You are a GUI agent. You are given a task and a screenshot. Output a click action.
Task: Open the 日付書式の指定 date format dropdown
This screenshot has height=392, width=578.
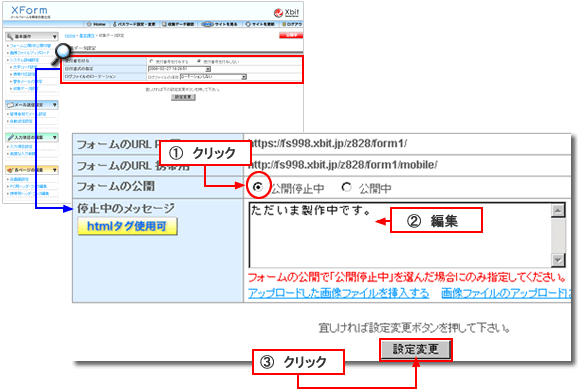point(179,69)
